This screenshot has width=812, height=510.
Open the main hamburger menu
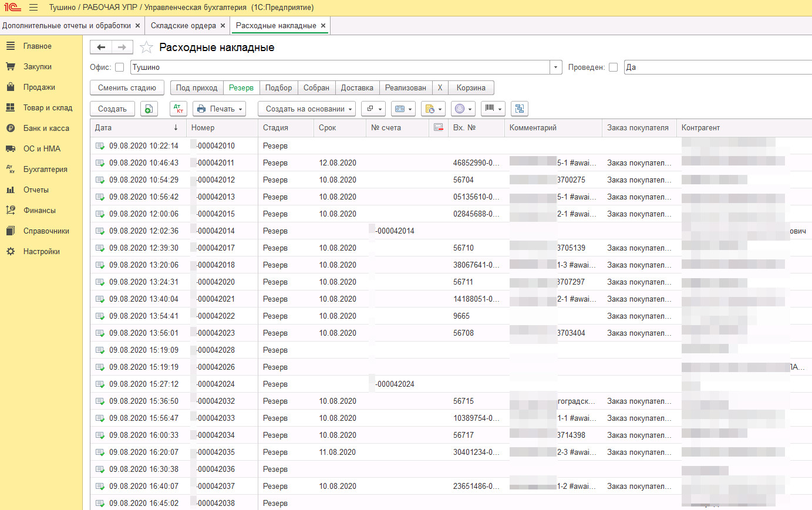[33, 8]
